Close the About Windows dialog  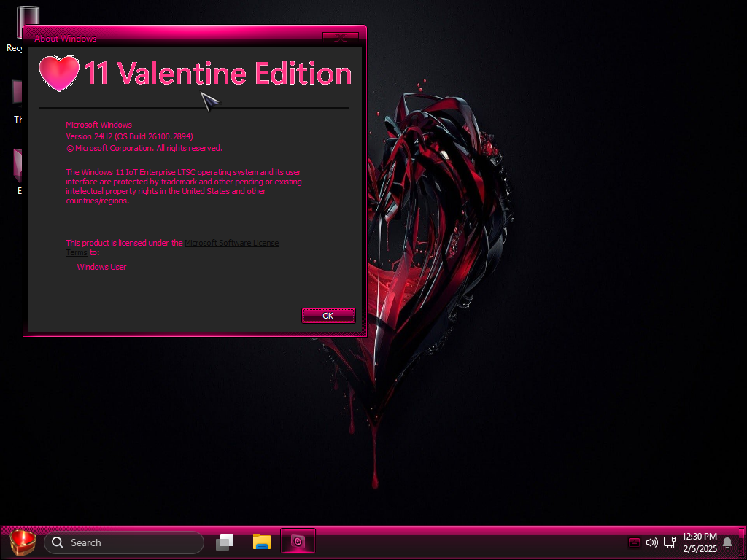point(340,38)
